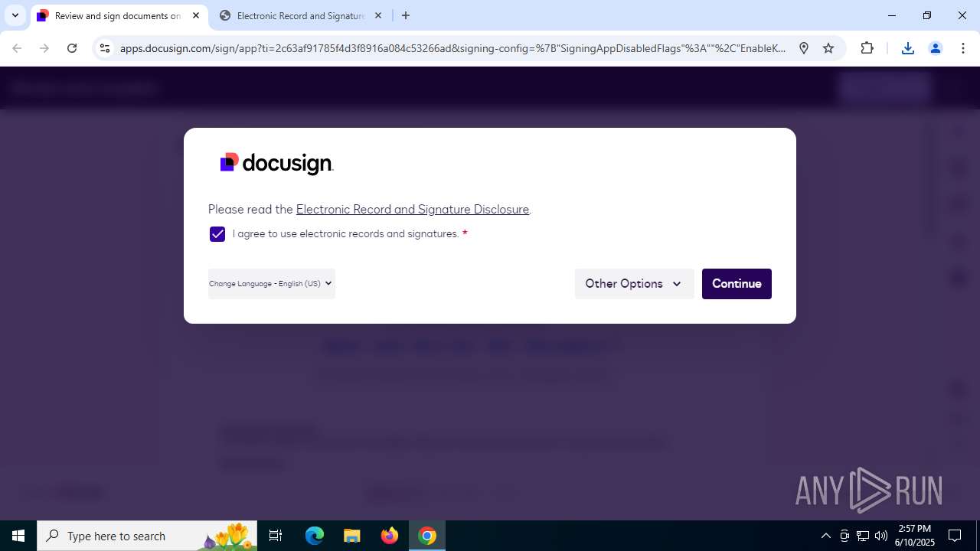The image size is (980, 551).
Task: Open a new browser tab
Action: coord(406,15)
